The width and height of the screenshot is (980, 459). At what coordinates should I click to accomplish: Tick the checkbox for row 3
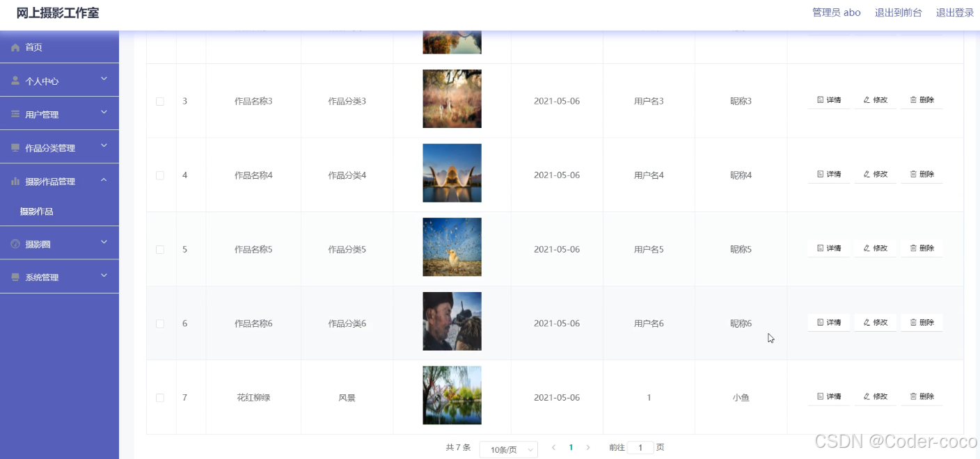point(160,102)
